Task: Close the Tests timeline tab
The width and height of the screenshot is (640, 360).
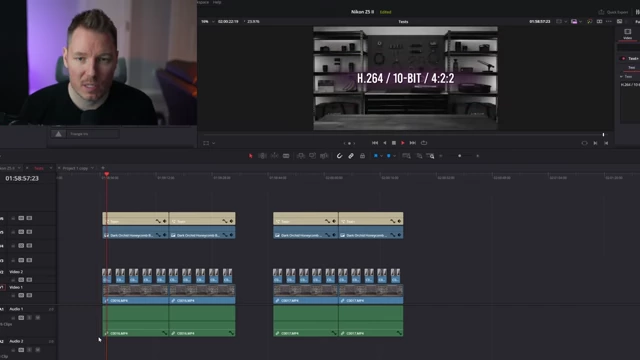Action: point(27,168)
